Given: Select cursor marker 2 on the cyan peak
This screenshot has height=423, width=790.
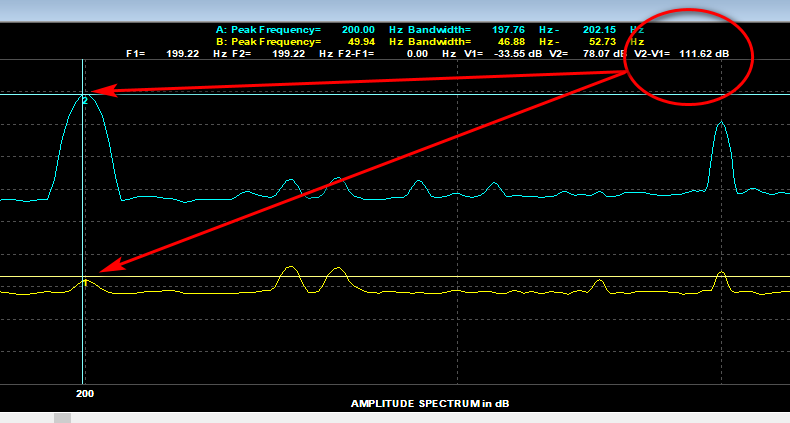Looking at the screenshot, I should tap(85, 101).
